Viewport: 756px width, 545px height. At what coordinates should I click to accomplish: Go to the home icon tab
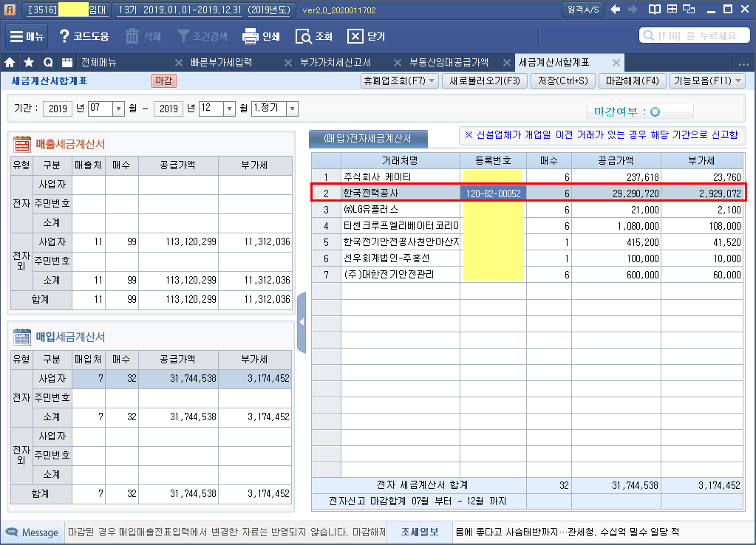coord(10,63)
